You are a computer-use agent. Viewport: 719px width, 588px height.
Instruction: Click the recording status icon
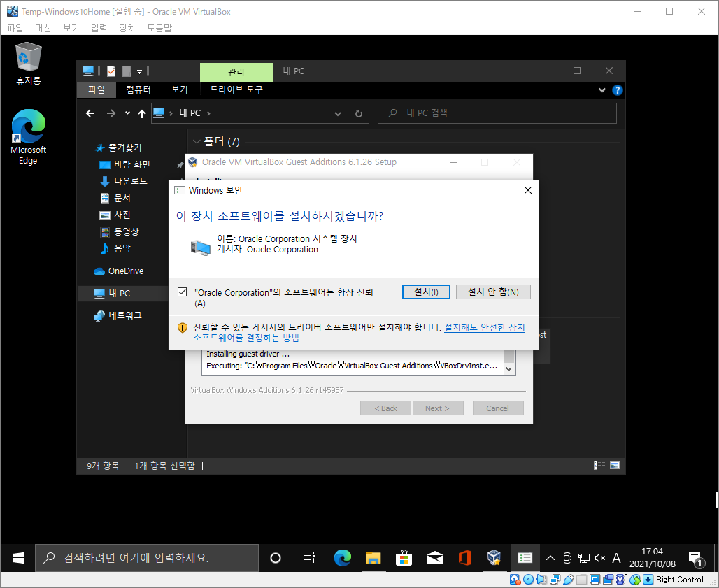[608, 580]
